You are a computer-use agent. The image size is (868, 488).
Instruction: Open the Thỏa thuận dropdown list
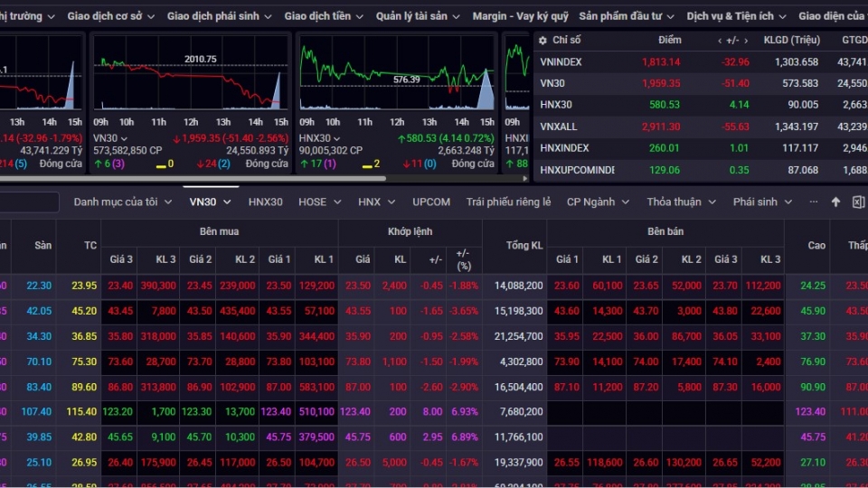click(x=681, y=202)
